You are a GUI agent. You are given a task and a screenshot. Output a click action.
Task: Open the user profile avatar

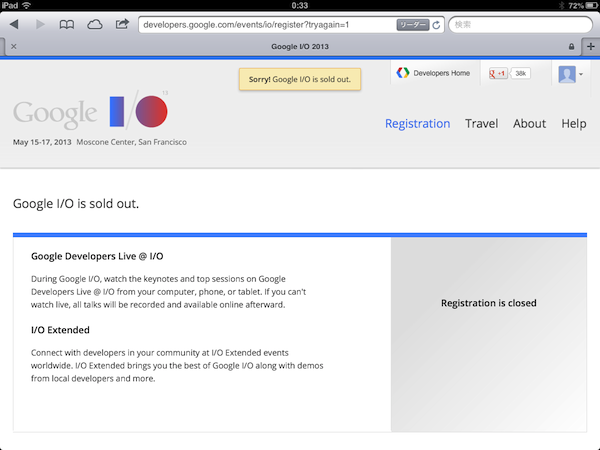coord(567,74)
